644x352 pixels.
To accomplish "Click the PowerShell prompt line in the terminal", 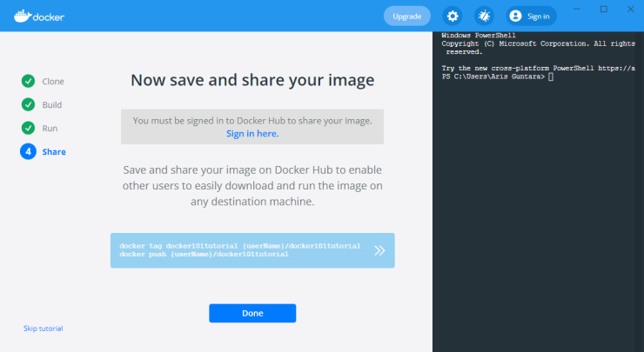I will click(498, 76).
